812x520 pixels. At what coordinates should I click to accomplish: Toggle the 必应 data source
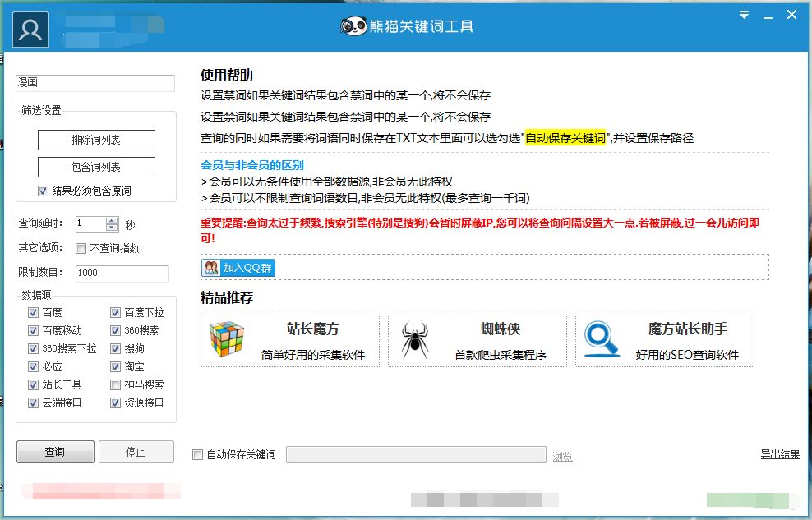click(x=33, y=367)
